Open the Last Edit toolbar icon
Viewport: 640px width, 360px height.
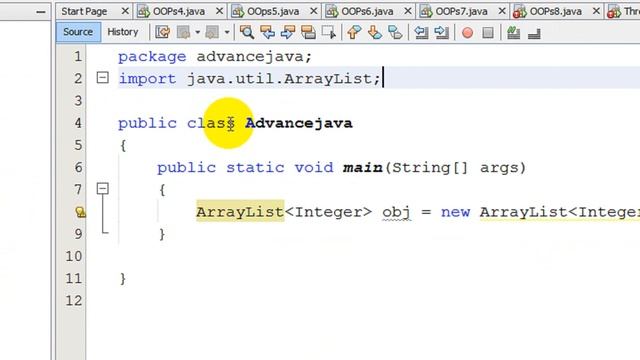[163, 32]
